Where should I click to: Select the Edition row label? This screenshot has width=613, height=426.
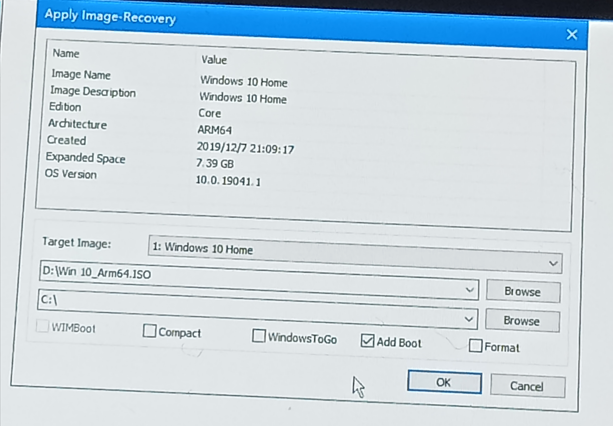point(65,107)
